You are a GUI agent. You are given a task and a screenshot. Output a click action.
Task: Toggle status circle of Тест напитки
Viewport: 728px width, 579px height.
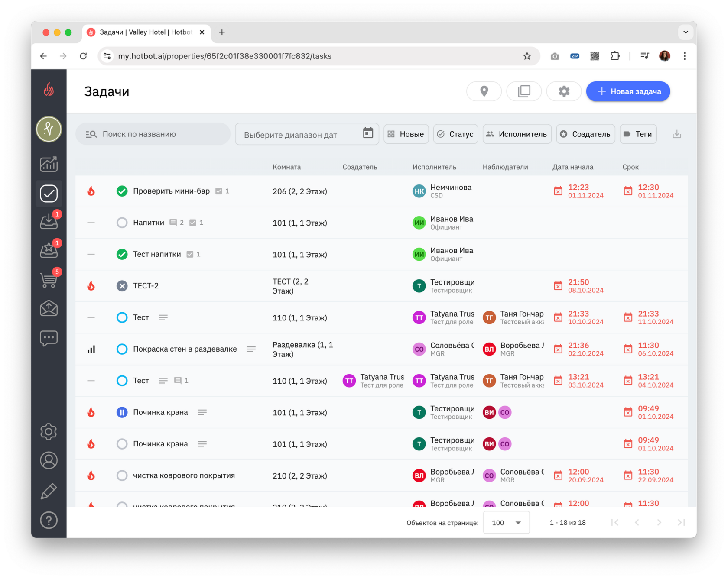(122, 254)
